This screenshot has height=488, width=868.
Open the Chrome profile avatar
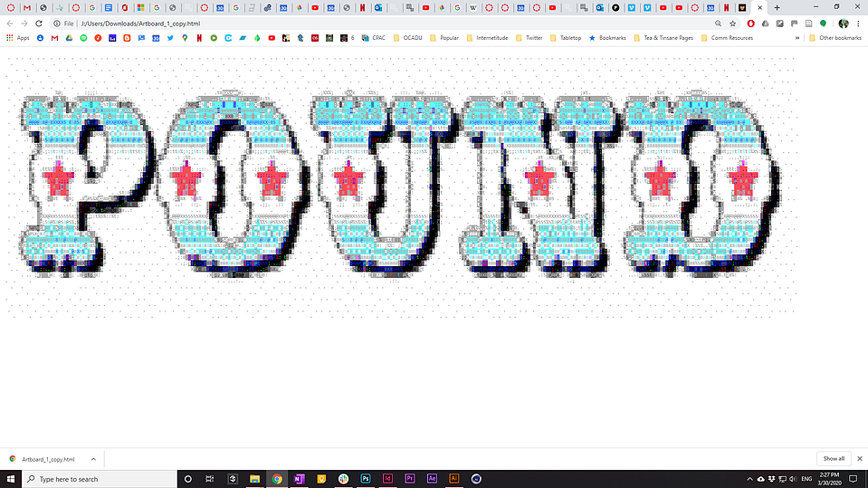844,24
